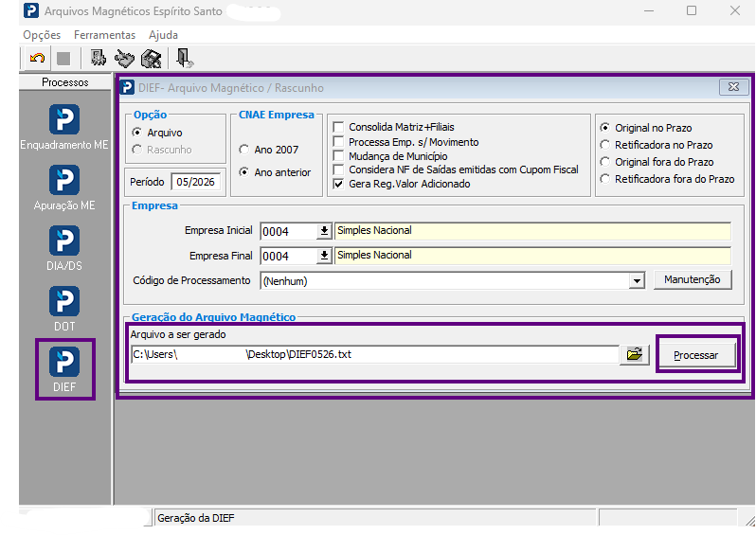Expand Código de Processamento dropdown

637,281
